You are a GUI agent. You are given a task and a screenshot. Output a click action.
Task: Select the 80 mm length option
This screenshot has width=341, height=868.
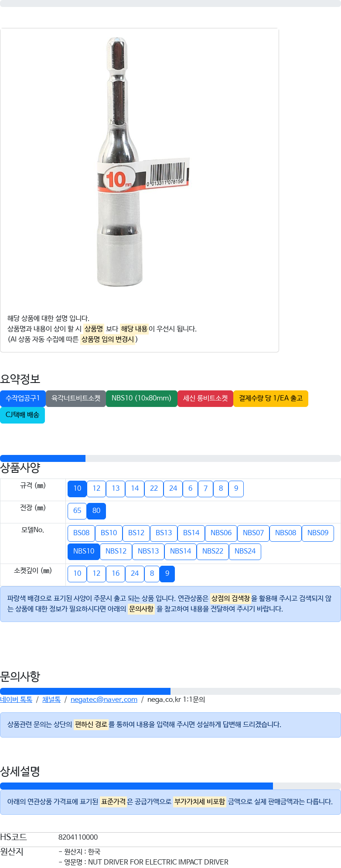[96, 511]
